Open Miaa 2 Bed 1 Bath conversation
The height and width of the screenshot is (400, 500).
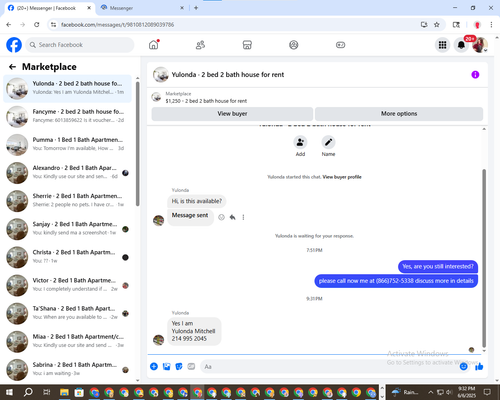[x=68, y=341]
